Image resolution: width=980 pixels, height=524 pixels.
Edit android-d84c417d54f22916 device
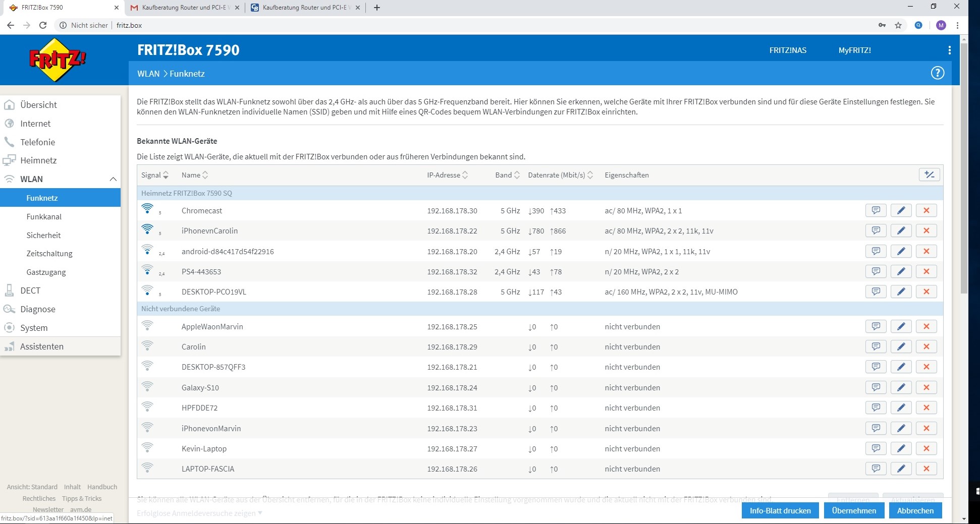pos(901,252)
